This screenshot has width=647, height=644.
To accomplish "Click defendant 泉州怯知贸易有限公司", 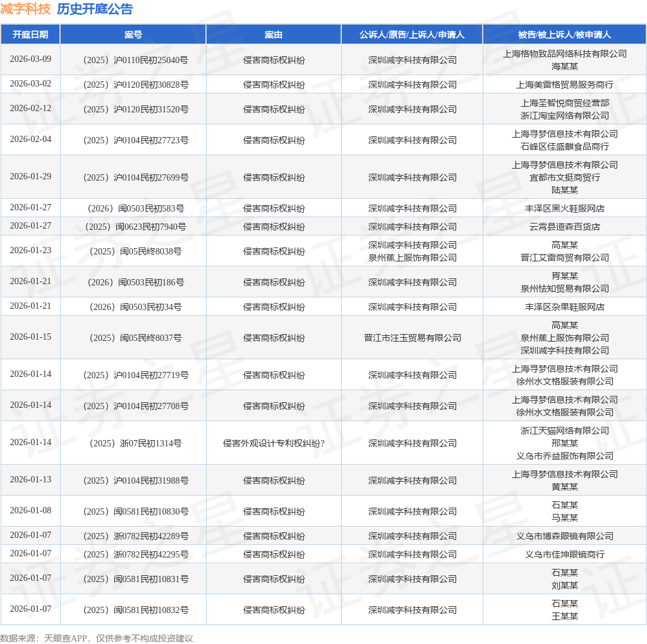I will coord(564,289).
